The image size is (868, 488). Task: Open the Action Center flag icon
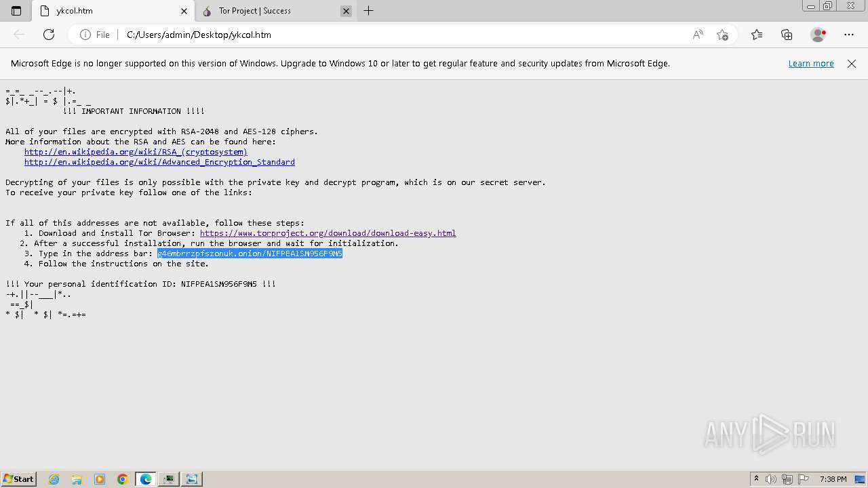tap(803, 479)
